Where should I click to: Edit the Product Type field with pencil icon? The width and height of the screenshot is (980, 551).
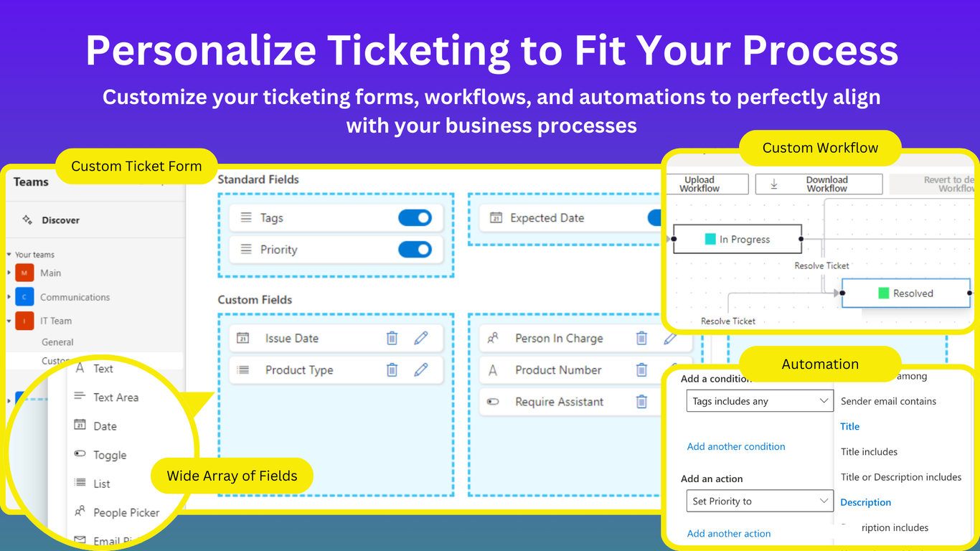(421, 369)
